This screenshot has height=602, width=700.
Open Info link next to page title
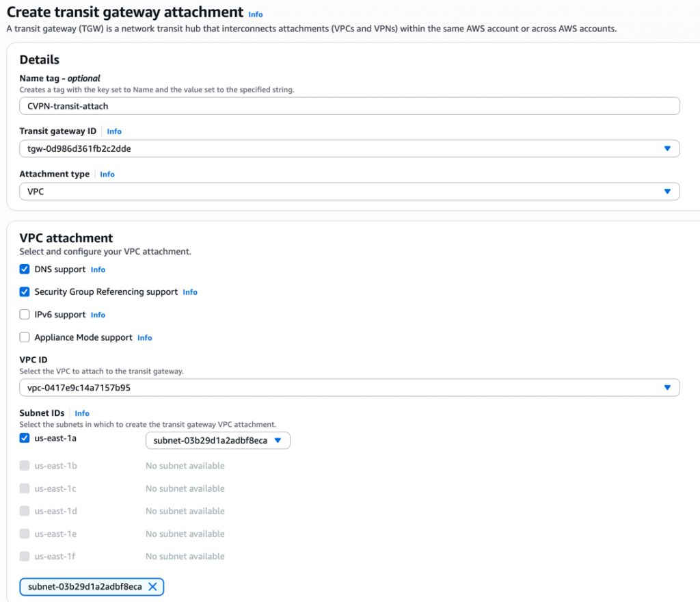255,14
